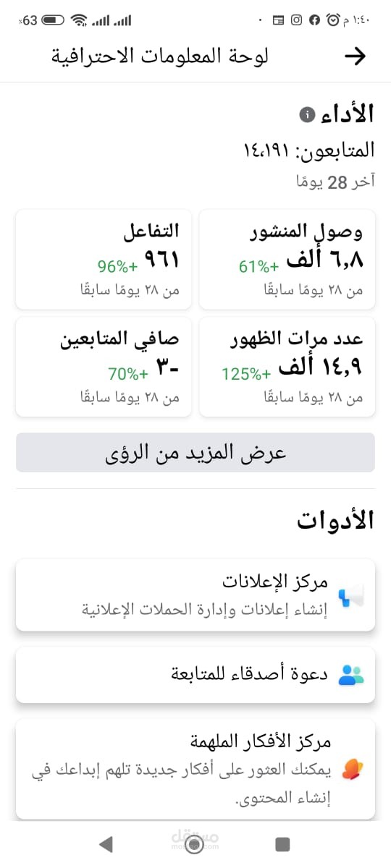Tap the Android home circle button

point(194,843)
